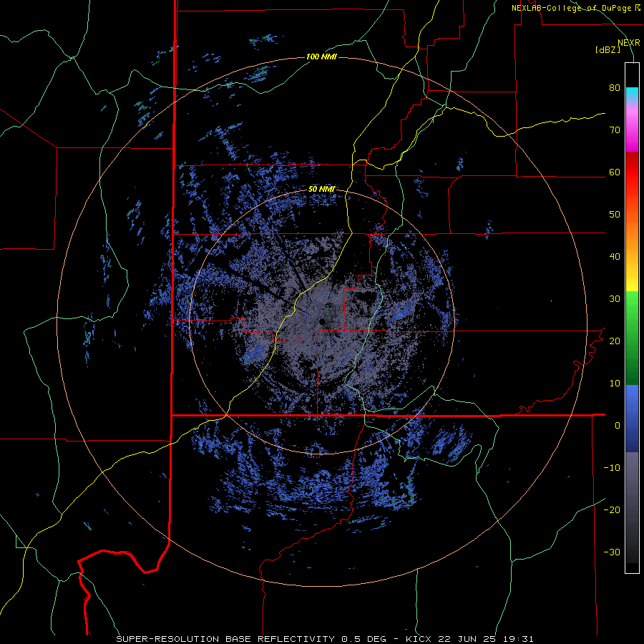Viewport: 644px width, 644px height.
Task: Click the 0 dBZ scale value
Action: (x=618, y=426)
